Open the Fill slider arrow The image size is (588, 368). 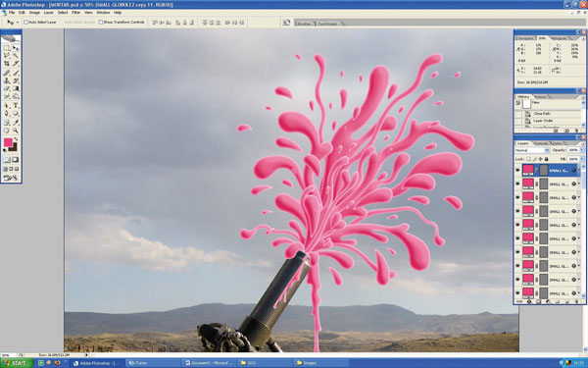pos(582,159)
